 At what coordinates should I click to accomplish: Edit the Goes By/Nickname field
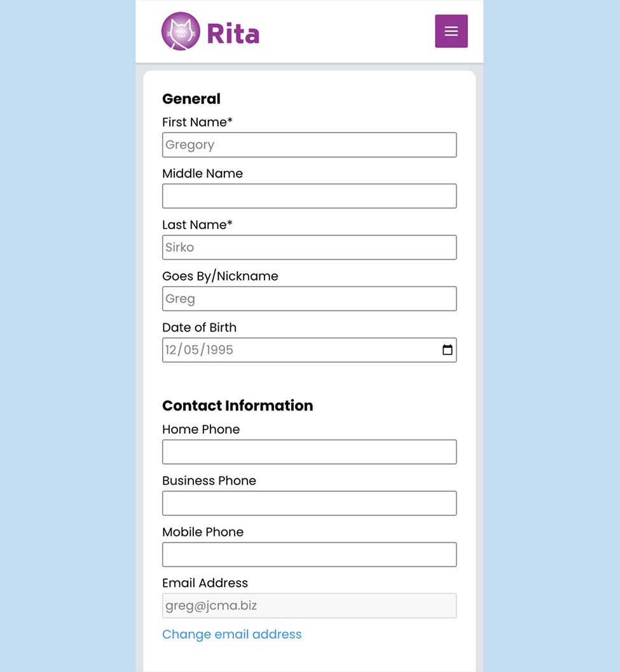click(x=309, y=299)
